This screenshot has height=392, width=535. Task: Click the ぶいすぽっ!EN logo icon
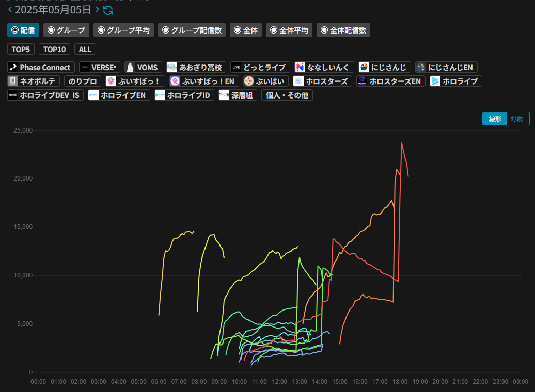click(x=175, y=81)
